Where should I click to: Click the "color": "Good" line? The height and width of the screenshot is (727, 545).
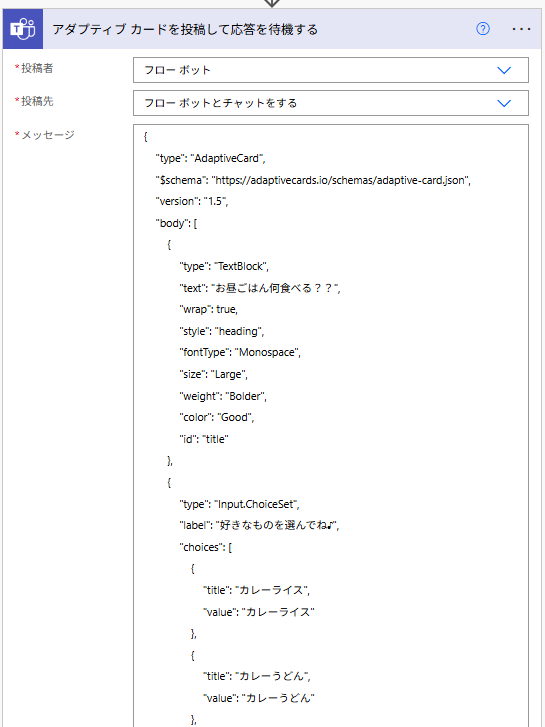[x=217, y=417]
